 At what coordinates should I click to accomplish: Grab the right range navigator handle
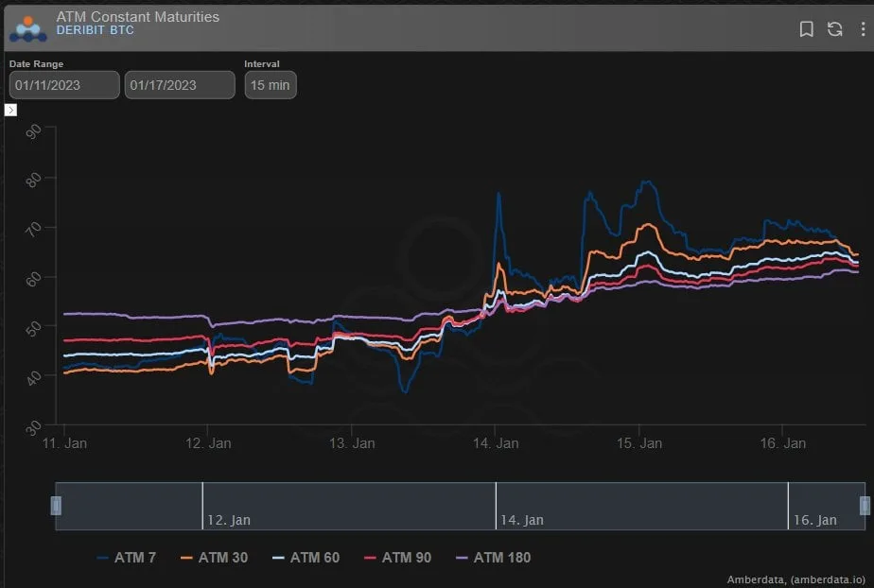coord(865,506)
